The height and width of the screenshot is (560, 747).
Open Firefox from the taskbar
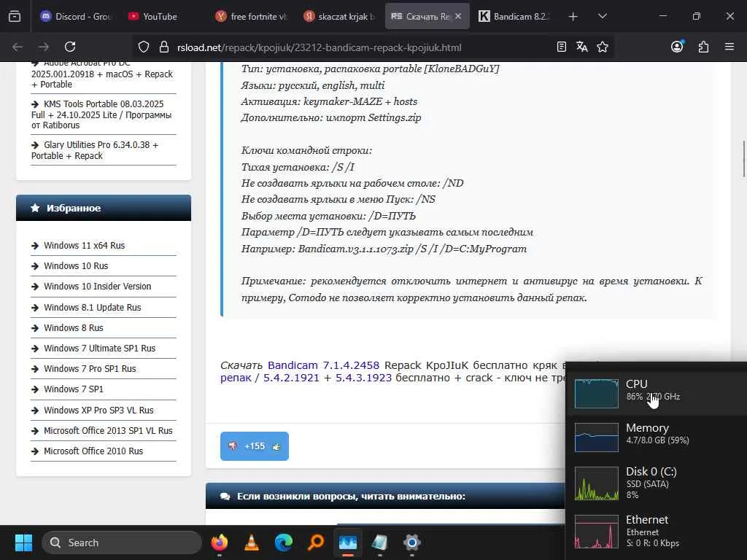coord(219,542)
